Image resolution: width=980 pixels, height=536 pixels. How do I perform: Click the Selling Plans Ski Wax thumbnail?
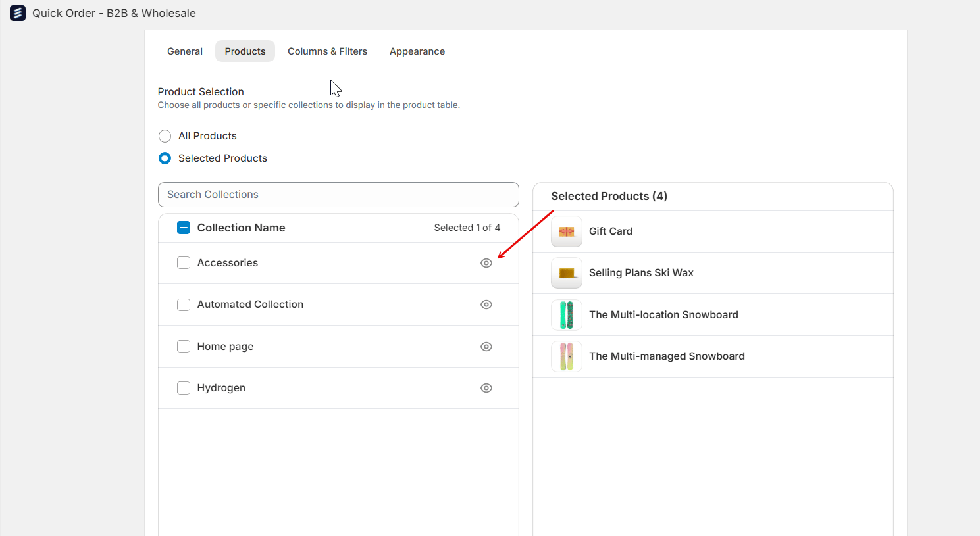pos(567,273)
